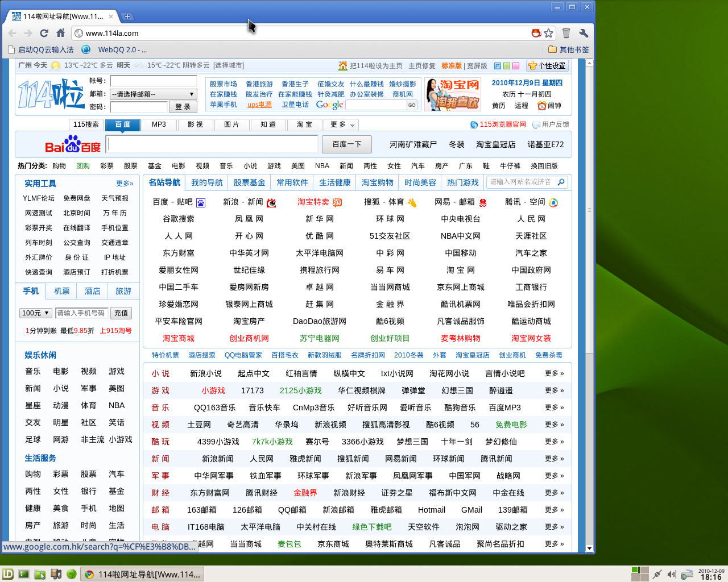Open the multimedia player taskbar icon
Image resolution: width=728 pixels, height=582 pixels.
coord(56,574)
